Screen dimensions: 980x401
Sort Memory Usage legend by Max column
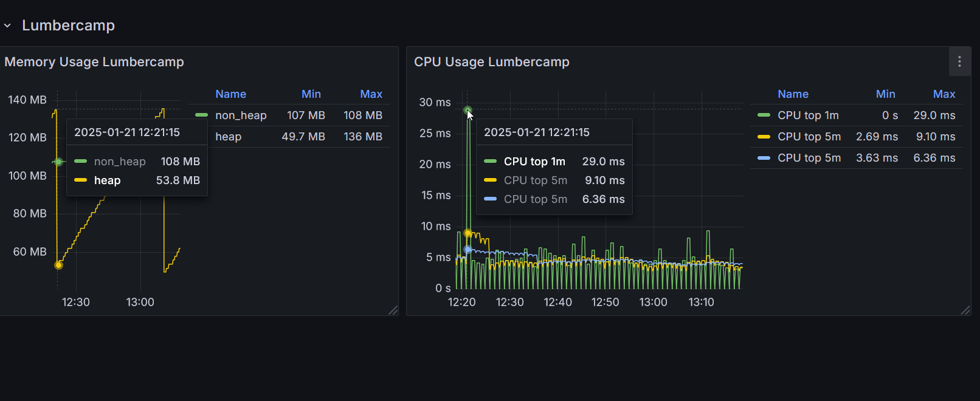(x=371, y=94)
